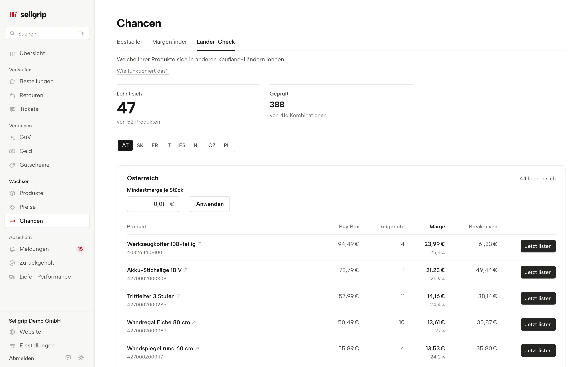Open the Bestseller tab
This screenshot has width=588, height=367.
130,42
